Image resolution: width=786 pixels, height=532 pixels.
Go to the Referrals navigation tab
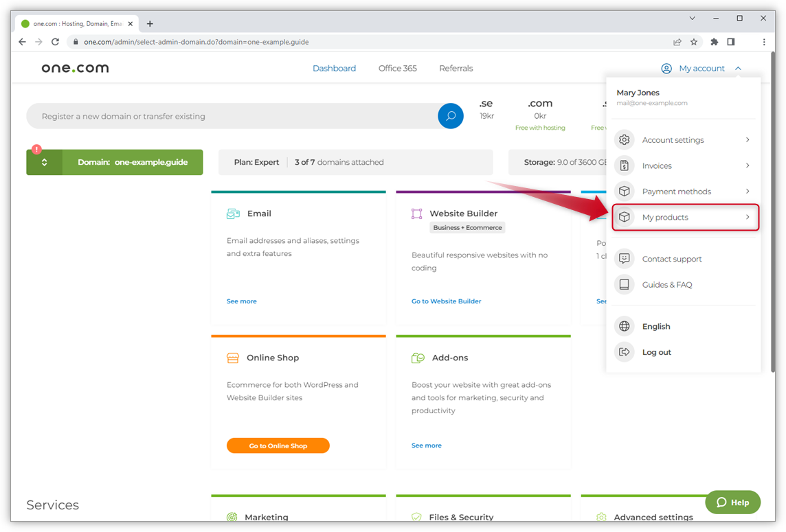coord(456,69)
